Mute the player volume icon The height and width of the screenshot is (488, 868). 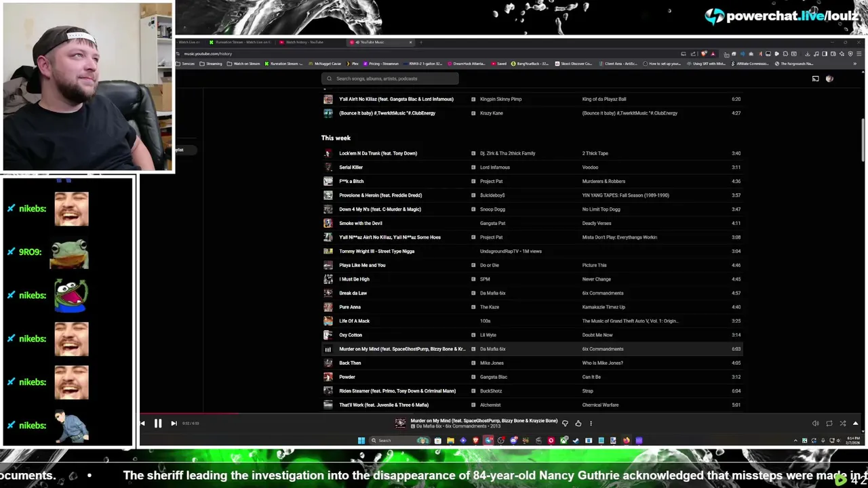pyautogui.click(x=815, y=423)
